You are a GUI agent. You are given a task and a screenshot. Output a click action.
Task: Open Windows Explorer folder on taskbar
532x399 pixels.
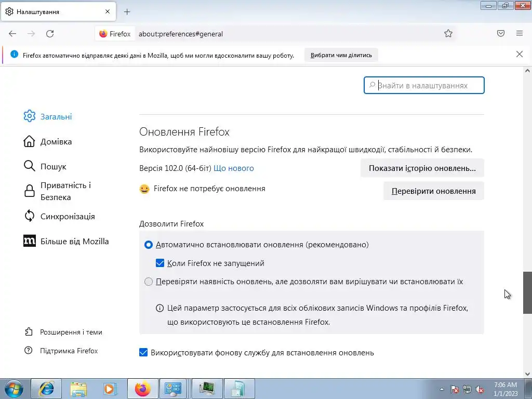tap(78, 389)
